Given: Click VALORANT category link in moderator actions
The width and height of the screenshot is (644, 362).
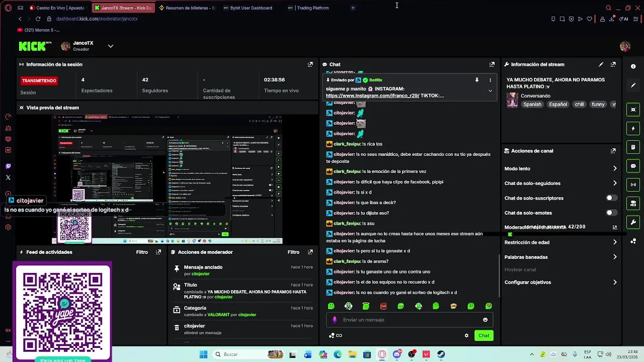Looking at the screenshot, I should (x=218, y=315).
